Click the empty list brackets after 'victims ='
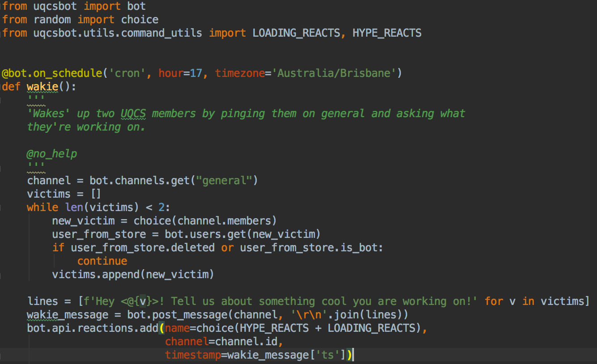597x364 pixels. 96,194
